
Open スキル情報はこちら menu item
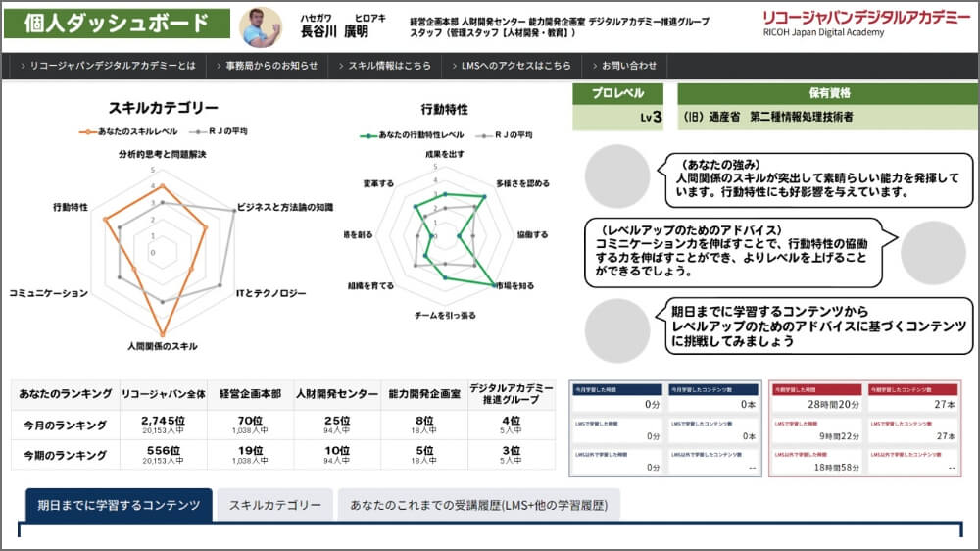[x=389, y=66]
